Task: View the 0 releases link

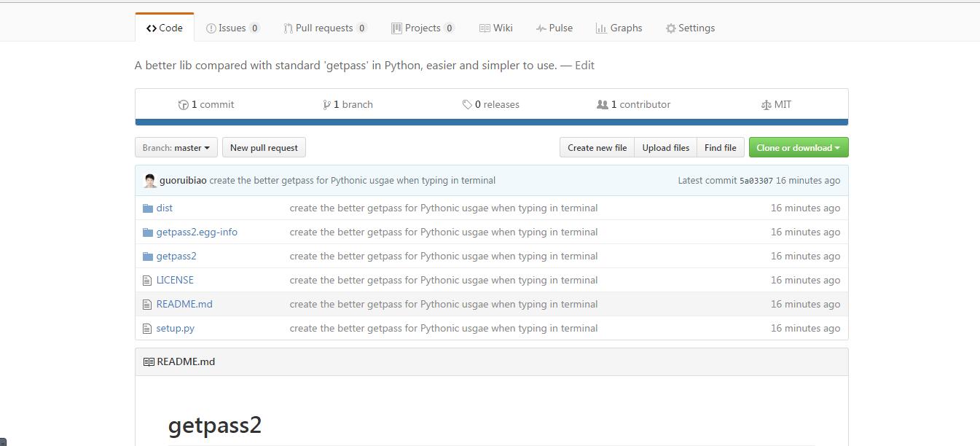Action: point(491,104)
